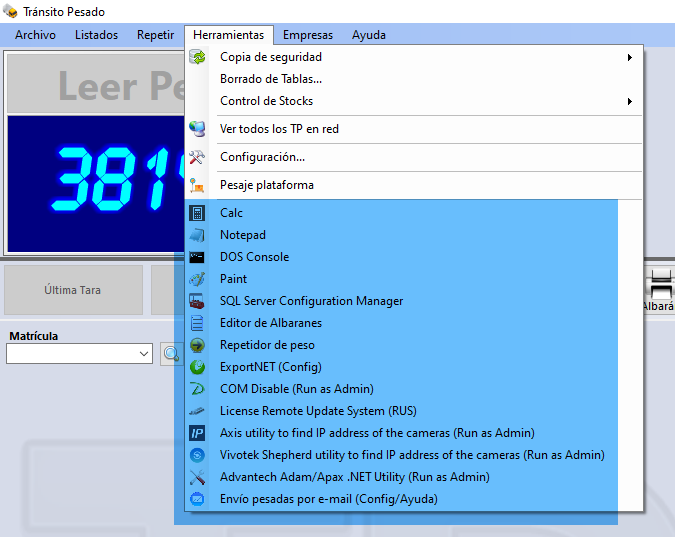The image size is (675, 537).
Task: Open Editor de Albaranes entry
Action: (x=414, y=323)
